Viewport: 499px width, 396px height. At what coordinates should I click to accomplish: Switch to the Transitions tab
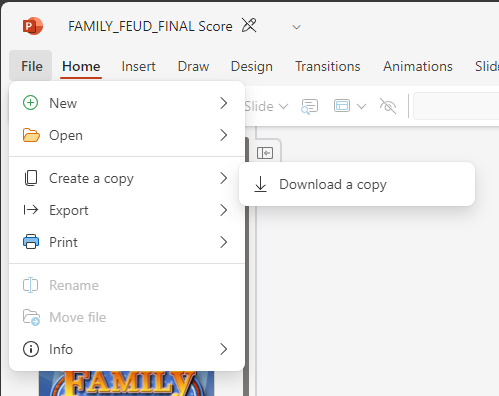click(x=327, y=66)
